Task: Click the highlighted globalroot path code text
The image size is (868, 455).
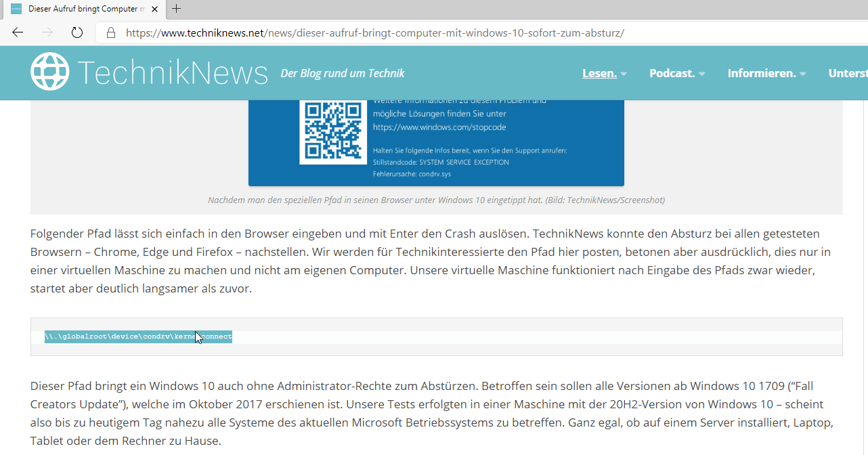Action: 138,337
